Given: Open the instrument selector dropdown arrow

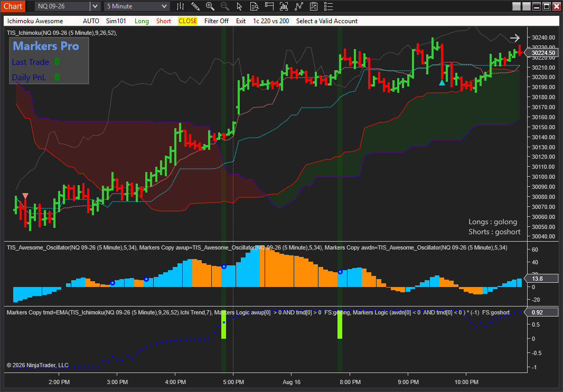Looking at the screenshot, I should (95, 6).
